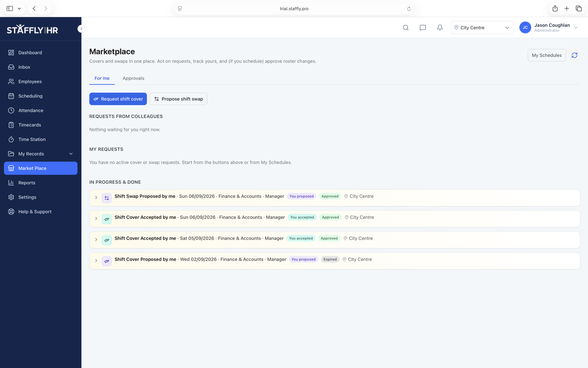
Task: Open the City Centre location dropdown
Action: click(x=481, y=28)
